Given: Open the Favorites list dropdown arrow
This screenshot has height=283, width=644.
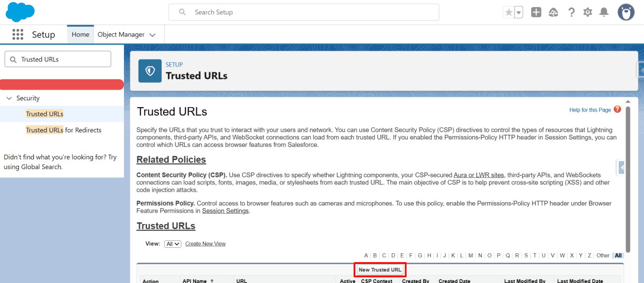Looking at the screenshot, I should [x=519, y=12].
